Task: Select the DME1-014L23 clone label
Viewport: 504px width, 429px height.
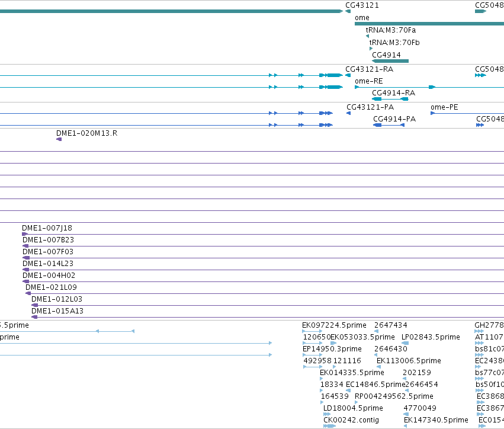Action: 48,264
